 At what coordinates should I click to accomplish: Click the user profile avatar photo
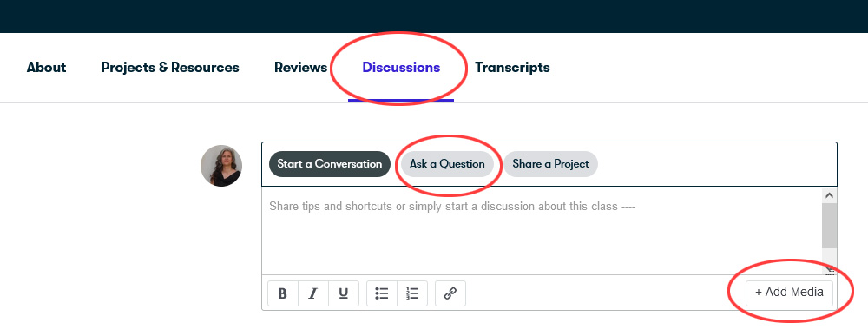[221, 166]
